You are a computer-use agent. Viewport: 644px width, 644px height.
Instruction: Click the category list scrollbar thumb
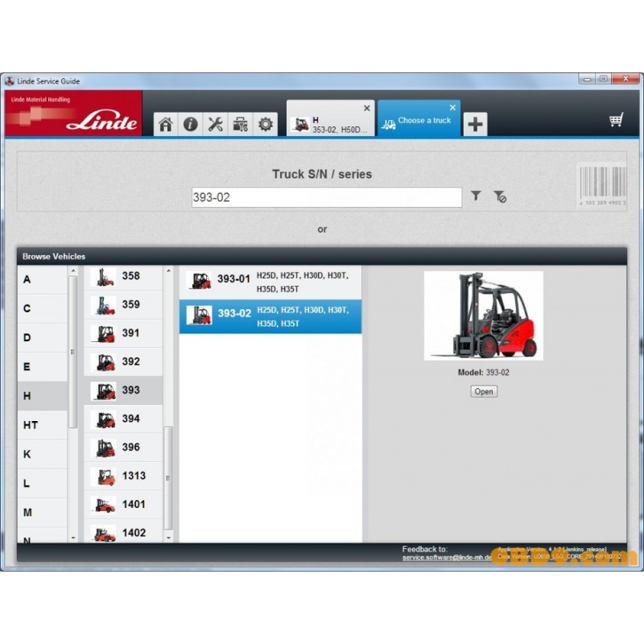[x=72, y=352]
